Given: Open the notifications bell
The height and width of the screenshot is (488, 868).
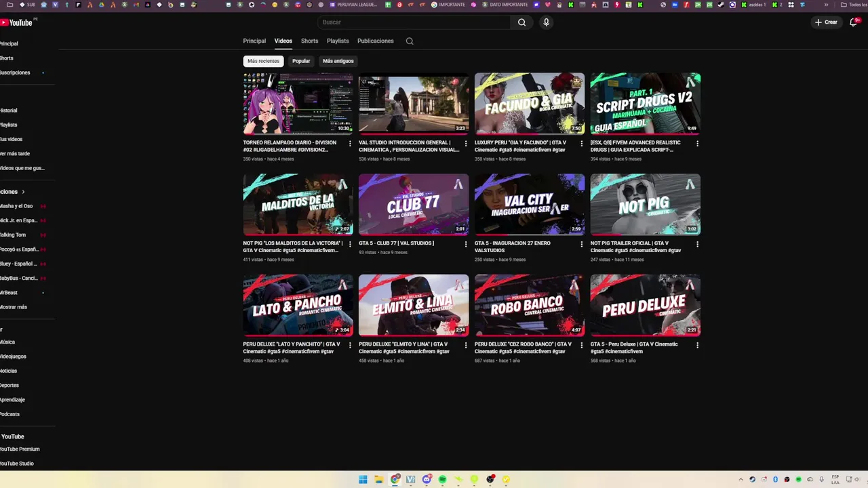Looking at the screenshot, I should [x=854, y=22].
